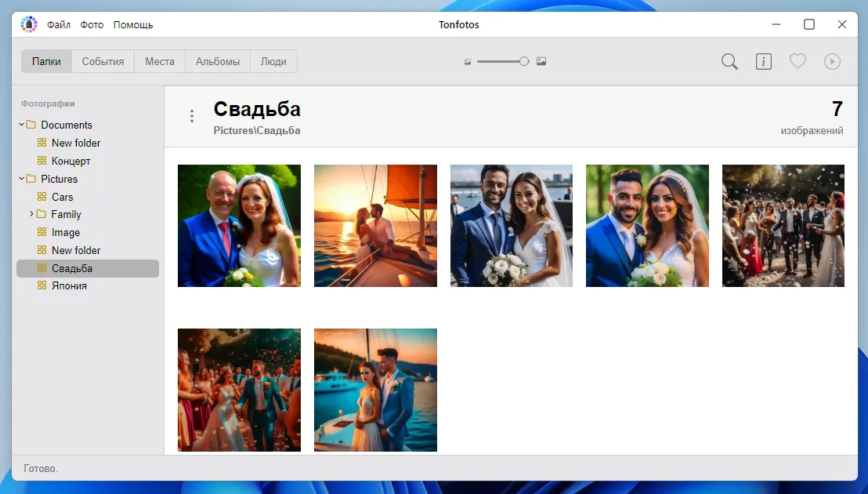The height and width of the screenshot is (494, 868).
Task: Open the sunset sailboat wedding photo
Action: (375, 226)
